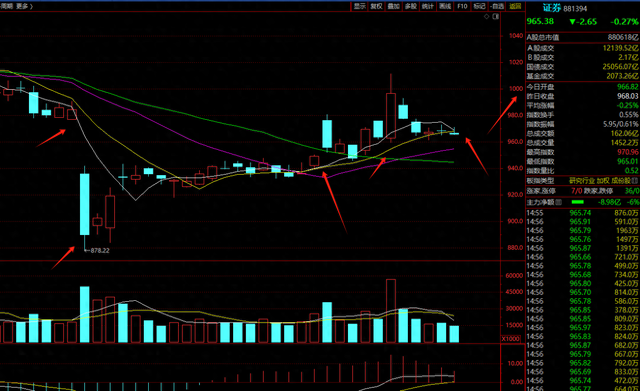640x391 pixels.
Task: Click the green 主力净额 flow bar
Action: coord(578,202)
